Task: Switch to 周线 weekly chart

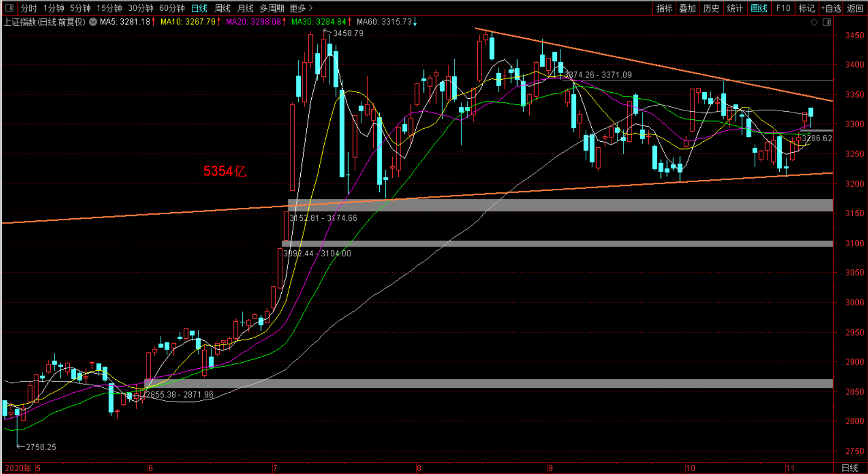Action: coord(222,8)
